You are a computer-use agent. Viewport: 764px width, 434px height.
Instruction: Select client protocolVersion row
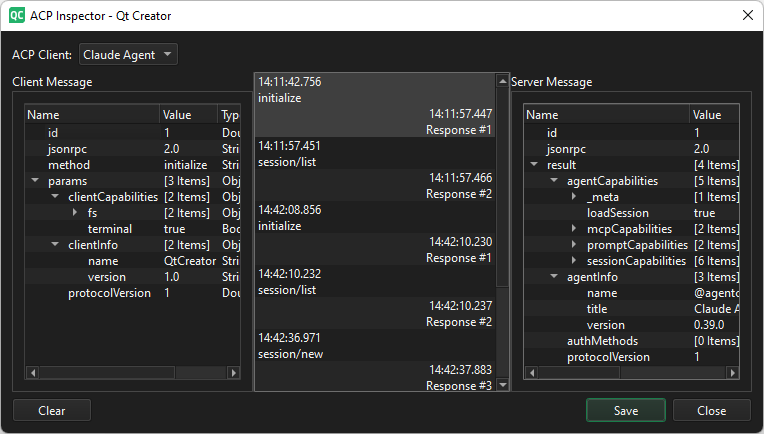coord(133,293)
